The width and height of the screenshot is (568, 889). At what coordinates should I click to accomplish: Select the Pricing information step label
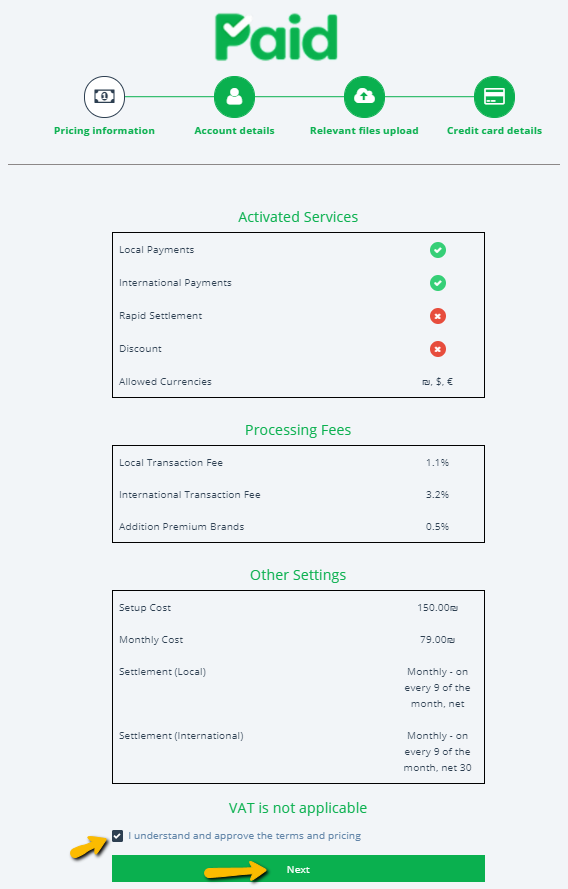tap(104, 130)
